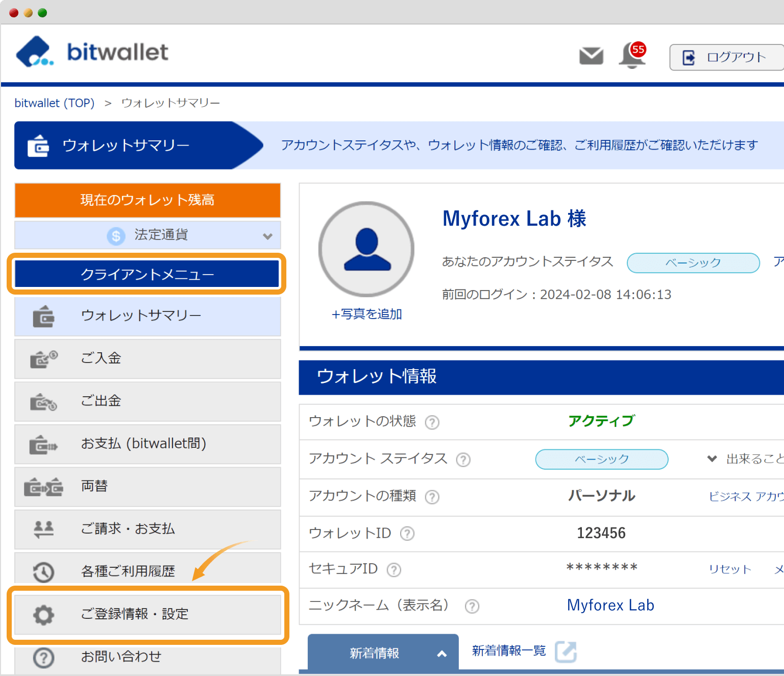Expand the 法定通貨 dropdown chevron

click(x=267, y=236)
